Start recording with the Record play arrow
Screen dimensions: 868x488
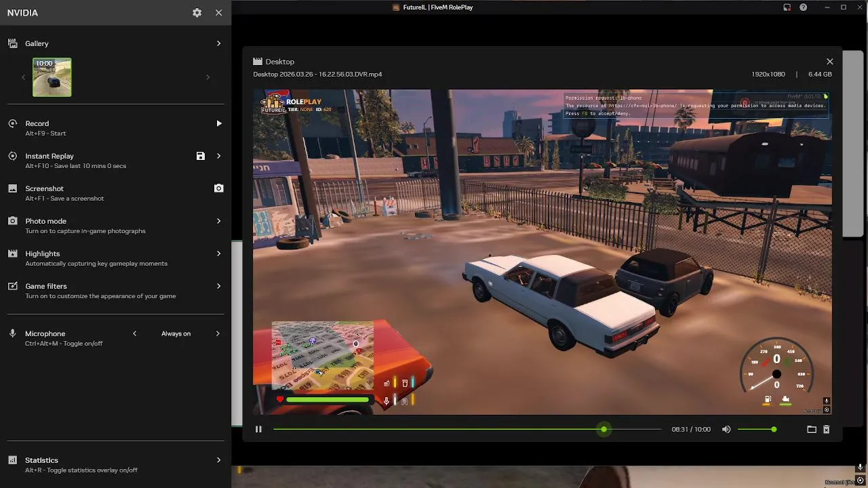[x=218, y=123]
